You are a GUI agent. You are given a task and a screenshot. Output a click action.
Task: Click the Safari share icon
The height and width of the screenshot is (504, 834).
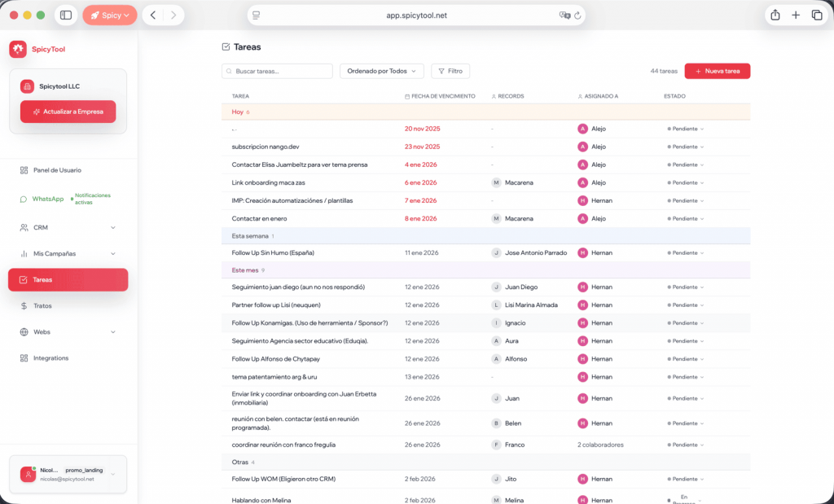click(775, 15)
